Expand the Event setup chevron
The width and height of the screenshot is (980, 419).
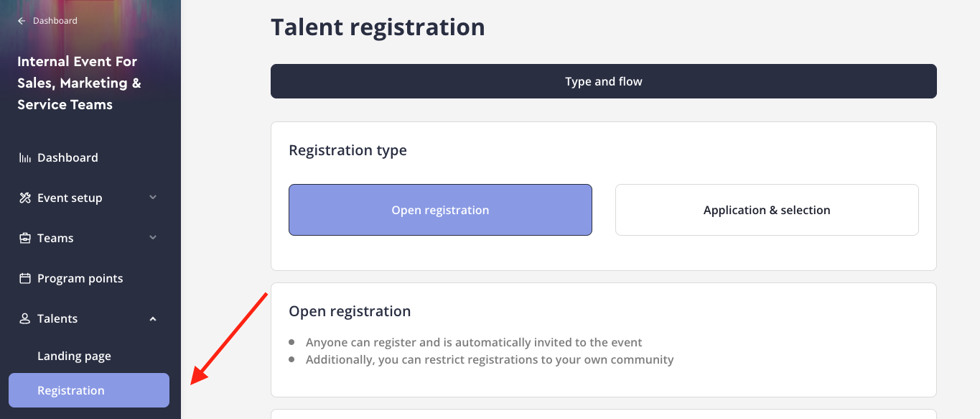point(153,198)
